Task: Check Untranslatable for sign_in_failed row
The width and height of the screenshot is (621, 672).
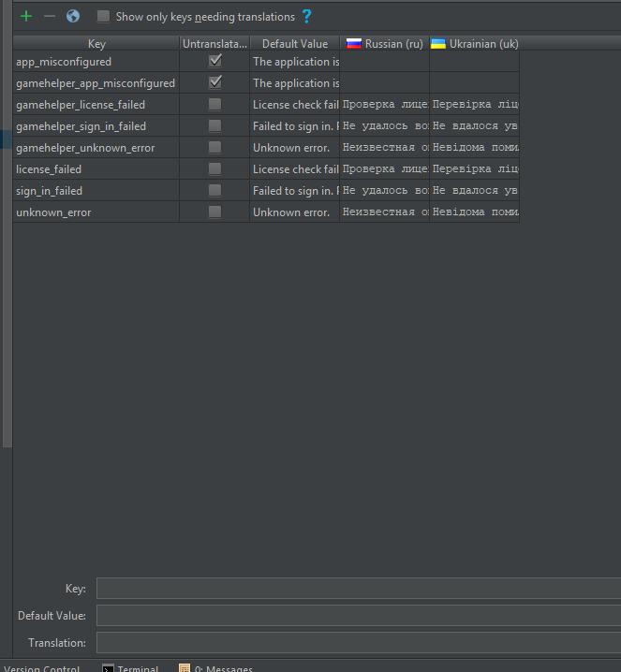Action: click(214, 190)
